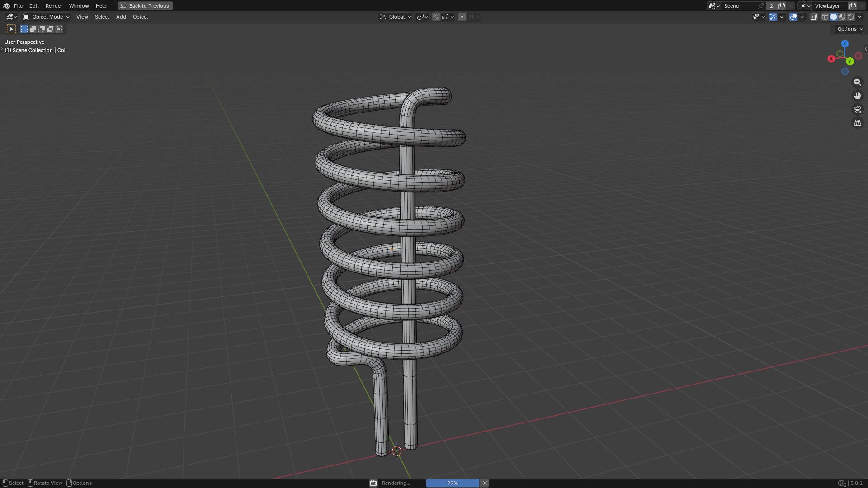Choose Intersect selection mode

coord(59,29)
